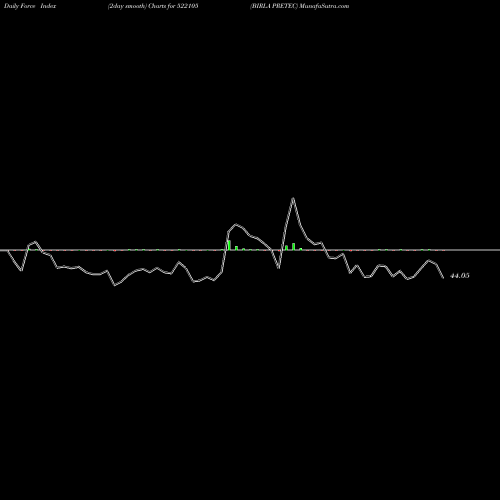Click the '(BIRLA PRETEC) MunafaSutra.com' label
Viewport: 500px width, 500px height.
300,6
